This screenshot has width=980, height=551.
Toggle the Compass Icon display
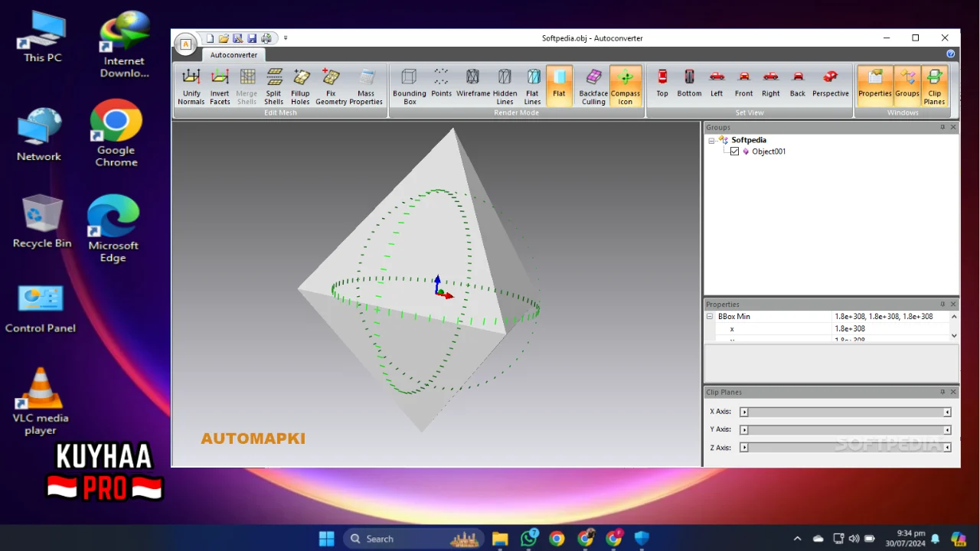[x=626, y=86]
